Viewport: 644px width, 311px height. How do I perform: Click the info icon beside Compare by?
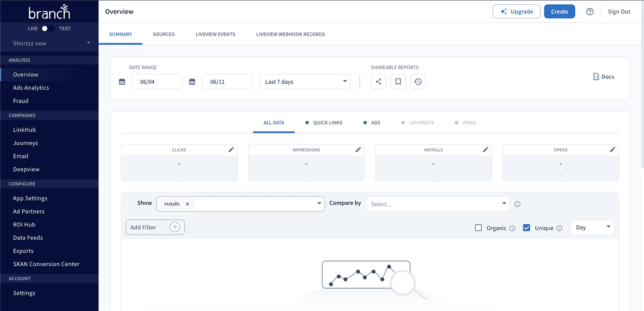click(517, 204)
